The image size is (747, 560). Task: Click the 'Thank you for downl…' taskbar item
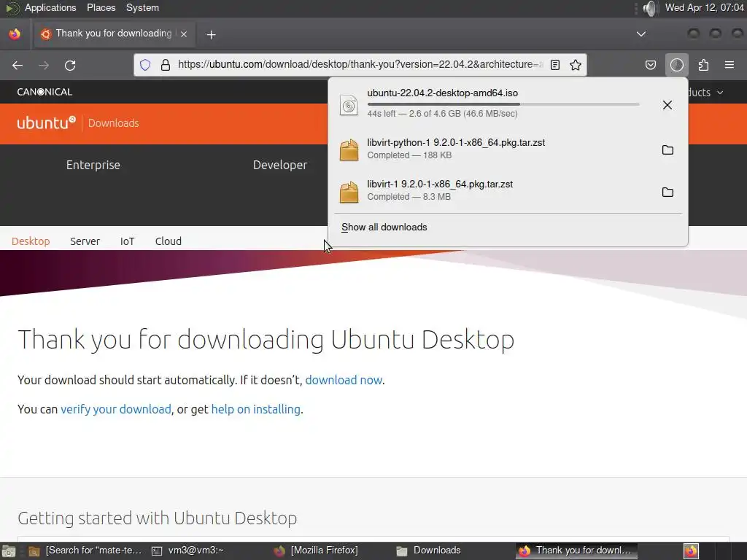tap(576, 551)
